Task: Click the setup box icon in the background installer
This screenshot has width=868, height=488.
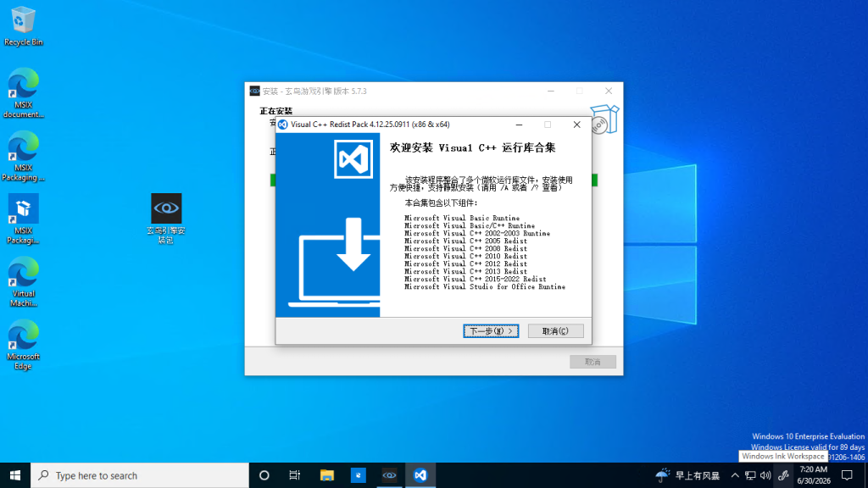Action: (x=604, y=119)
